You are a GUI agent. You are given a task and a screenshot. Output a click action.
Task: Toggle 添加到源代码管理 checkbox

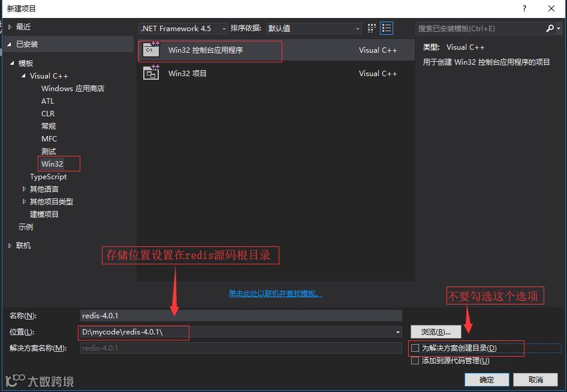(x=415, y=361)
